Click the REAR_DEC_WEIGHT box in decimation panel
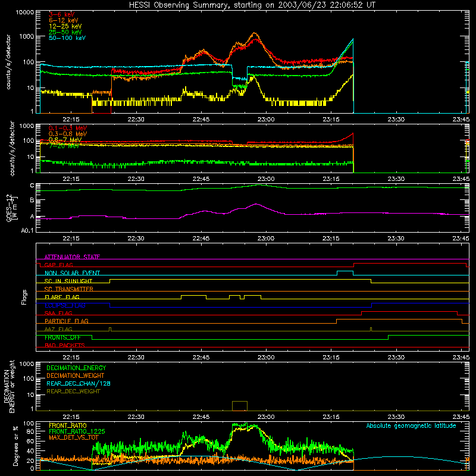Image resolution: width=476 pixels, height=476 pixels. (240, 406)
